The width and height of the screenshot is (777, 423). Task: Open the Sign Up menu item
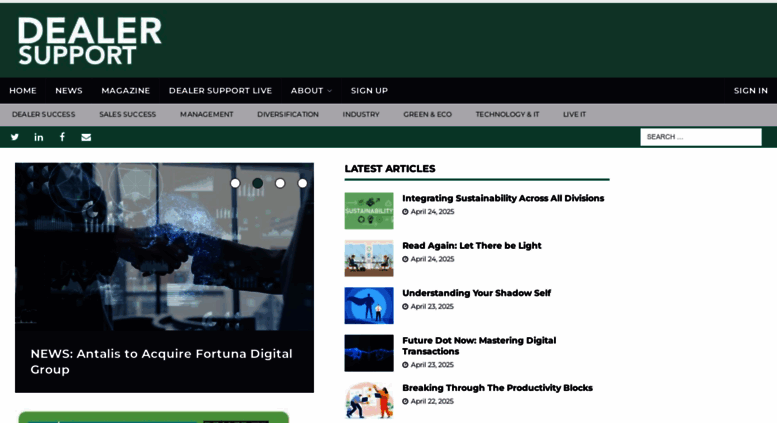coord(369,91)
